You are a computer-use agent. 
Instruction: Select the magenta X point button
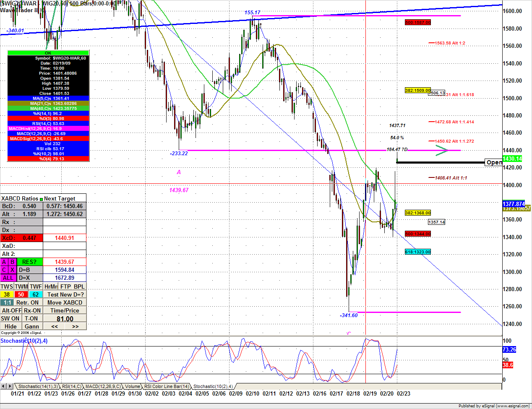tap(12, 270)
